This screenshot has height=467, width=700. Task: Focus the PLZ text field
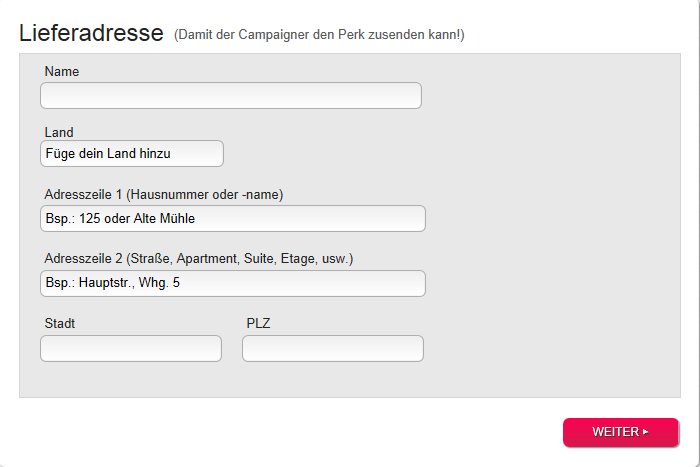pos(332,348)
